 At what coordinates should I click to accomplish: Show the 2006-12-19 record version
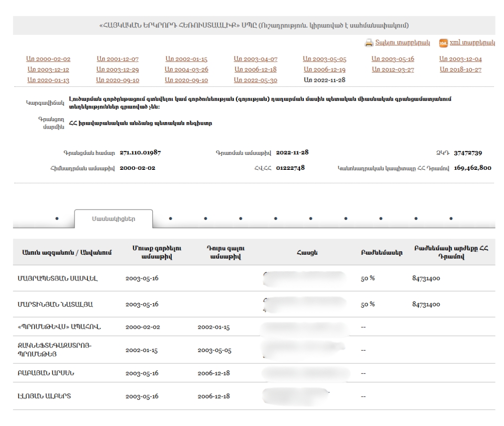click(x=324, y=70)
